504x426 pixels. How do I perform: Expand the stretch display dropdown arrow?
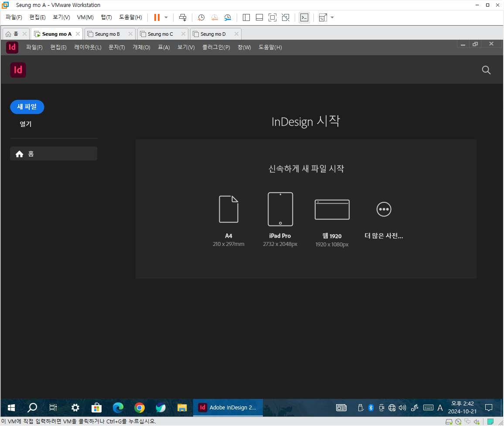332,17
